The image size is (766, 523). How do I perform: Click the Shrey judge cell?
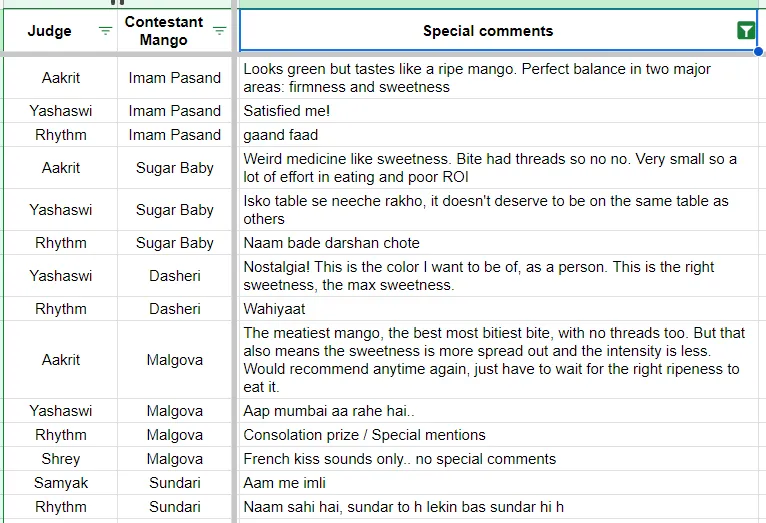(61, 459)
